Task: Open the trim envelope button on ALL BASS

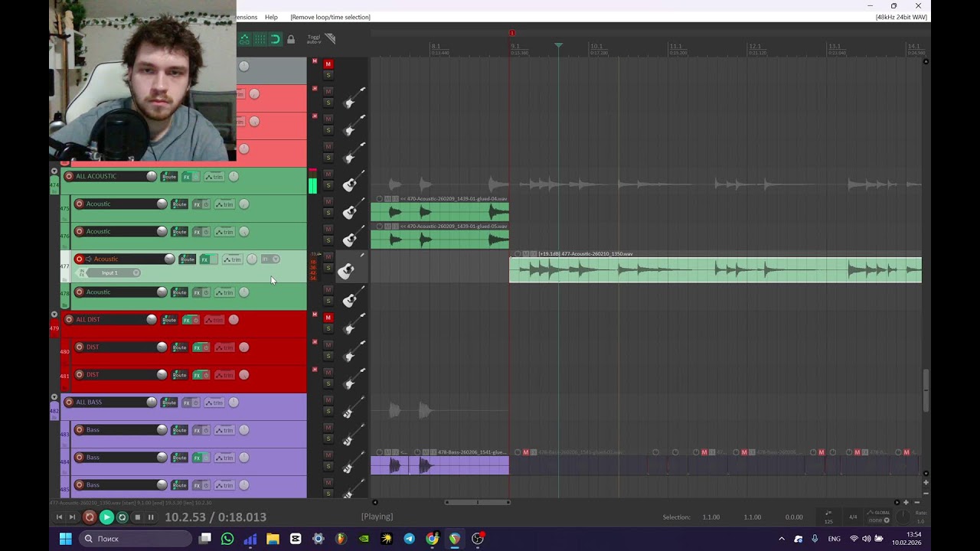Action: pyautogui.click(x=214, y=403)
